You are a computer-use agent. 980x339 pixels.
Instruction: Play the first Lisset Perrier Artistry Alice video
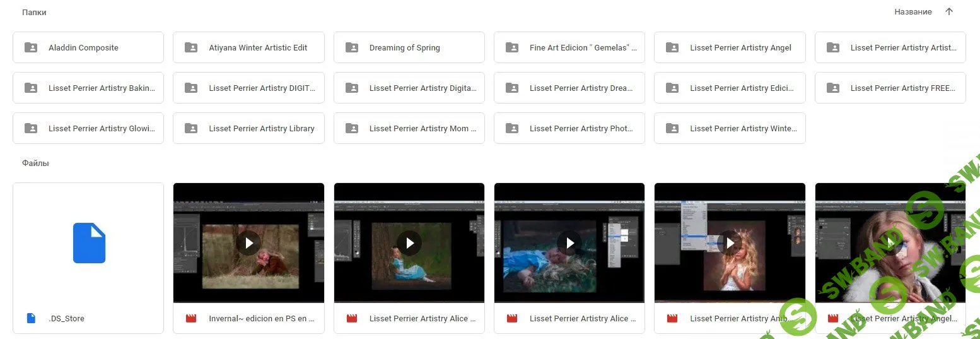(409, 242)
